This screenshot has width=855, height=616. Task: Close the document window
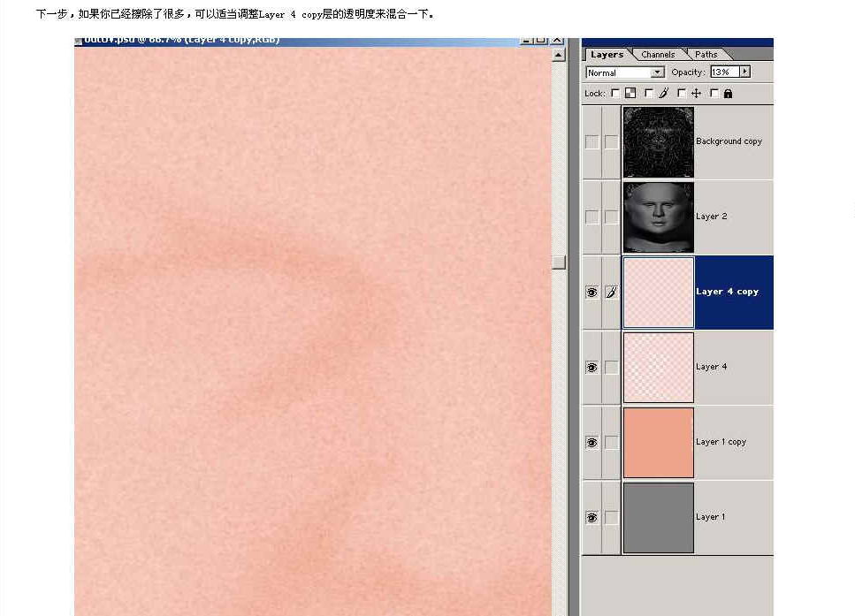click(x=557, y=41)
